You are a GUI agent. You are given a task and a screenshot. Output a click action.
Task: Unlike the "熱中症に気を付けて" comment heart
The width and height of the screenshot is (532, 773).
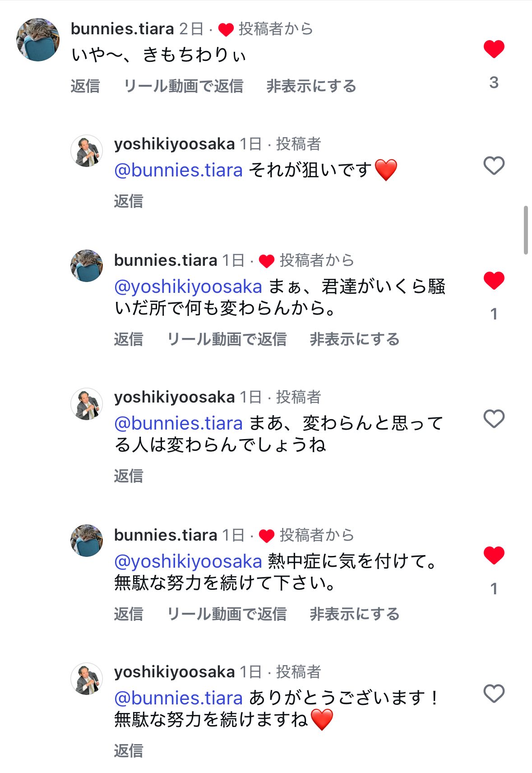[x=494, y=555]
